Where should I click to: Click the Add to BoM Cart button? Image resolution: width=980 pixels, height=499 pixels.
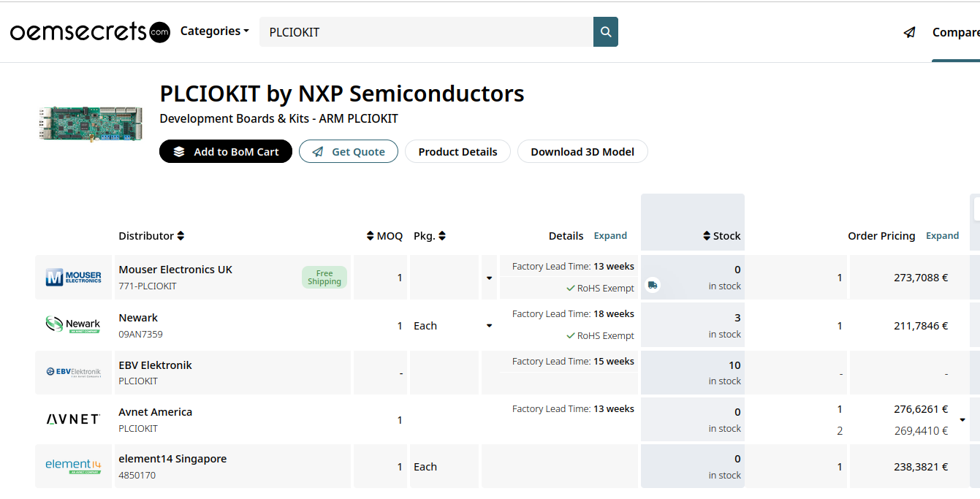coord(226,152)
